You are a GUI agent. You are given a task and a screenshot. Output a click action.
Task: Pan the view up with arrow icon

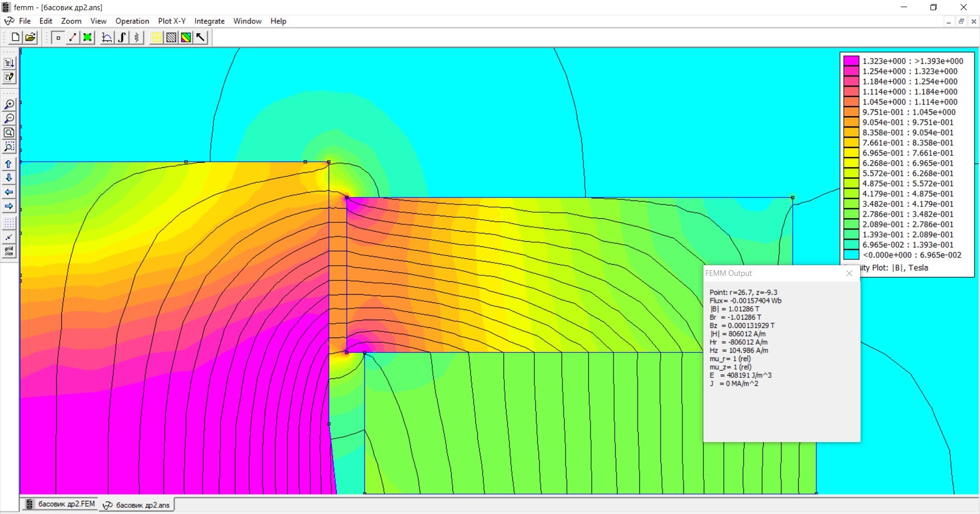(x=9, y=164)
